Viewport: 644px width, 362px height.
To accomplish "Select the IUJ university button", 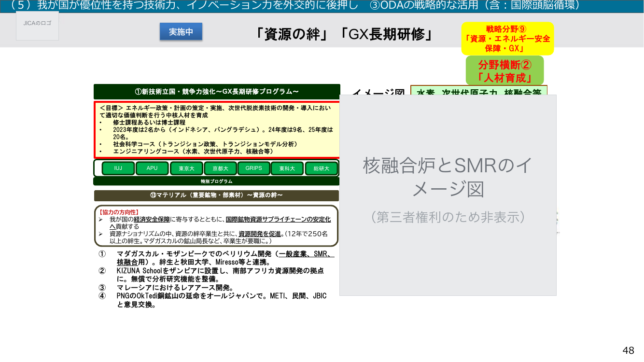I will point(118,168).
